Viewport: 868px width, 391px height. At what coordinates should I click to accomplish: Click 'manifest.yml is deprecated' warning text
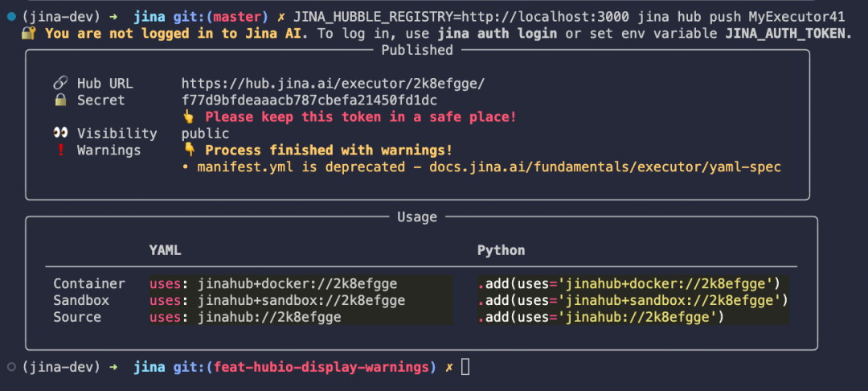[x=301, y=167]
